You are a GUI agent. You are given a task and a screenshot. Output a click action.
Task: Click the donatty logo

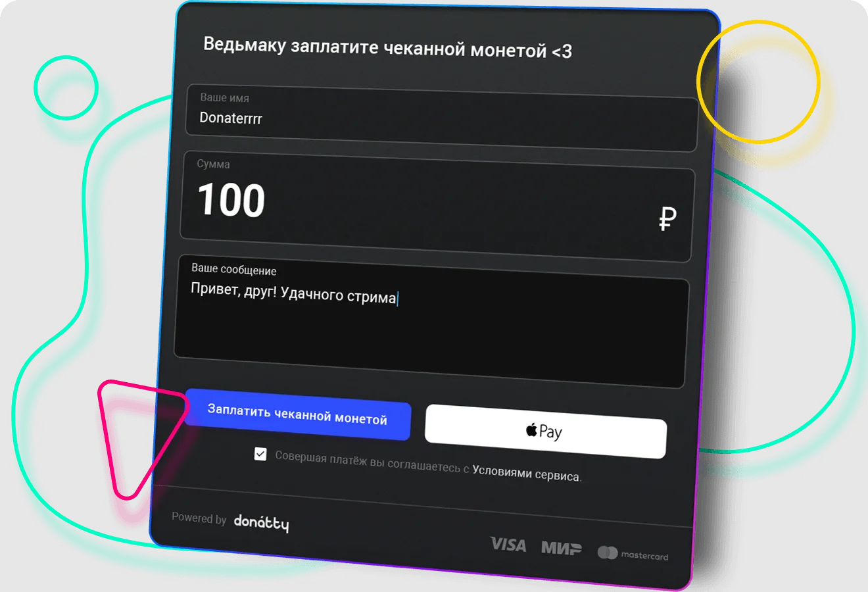click(261, 523)
